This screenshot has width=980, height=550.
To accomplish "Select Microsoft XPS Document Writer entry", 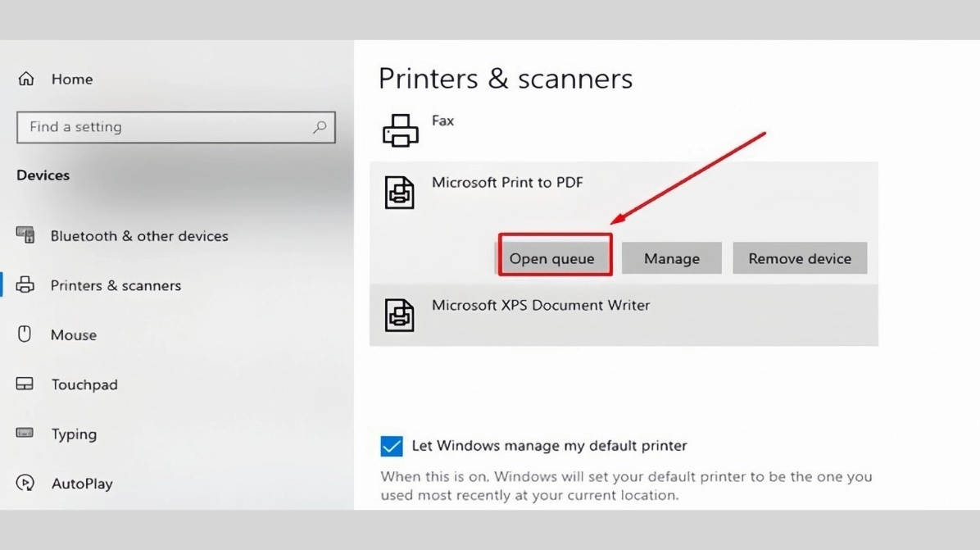I will click(624, 315).
